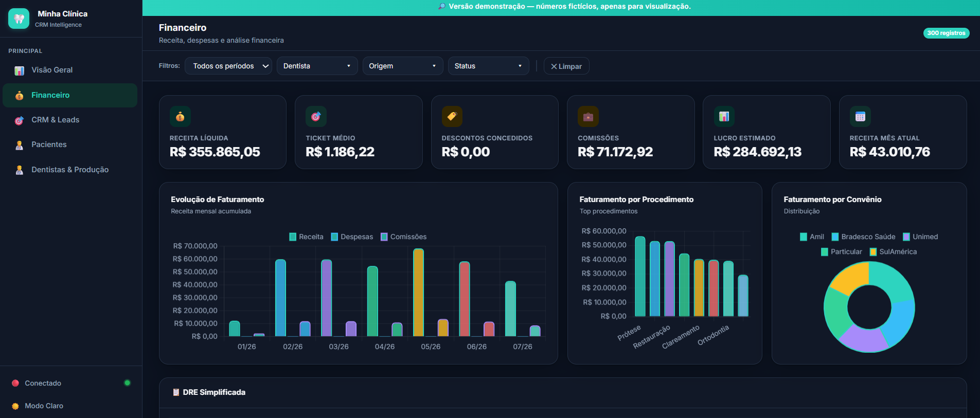Image resolution: width=980 pixels, height=418 pixels.
Task: Click the 05/26 Receita bar in chart
Action: pos(418,293)
